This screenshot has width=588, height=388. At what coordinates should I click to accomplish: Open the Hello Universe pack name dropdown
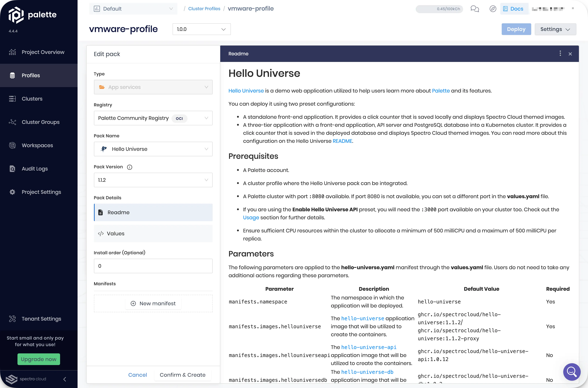153,149
